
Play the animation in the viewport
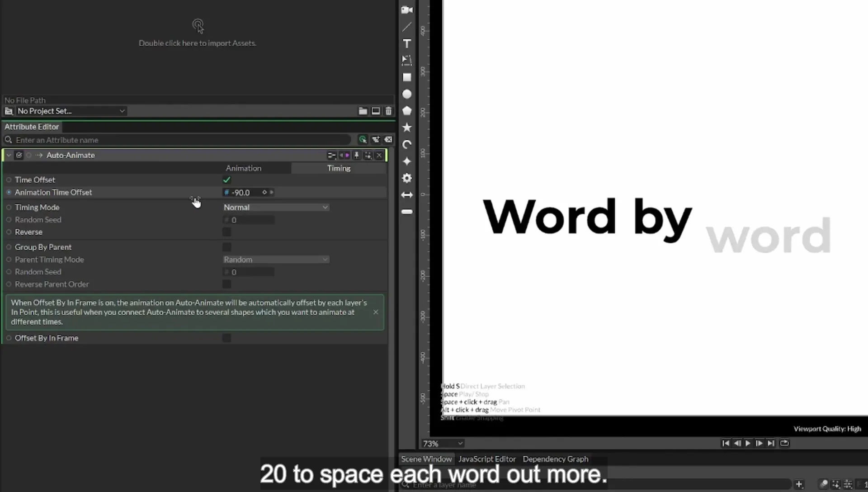pyautogui.click(x=748, y=443)
